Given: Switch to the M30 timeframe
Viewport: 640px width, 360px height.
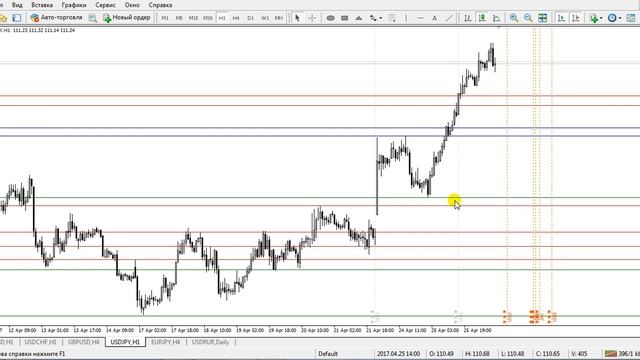Looking at the screenshot, I should point(208,18).
